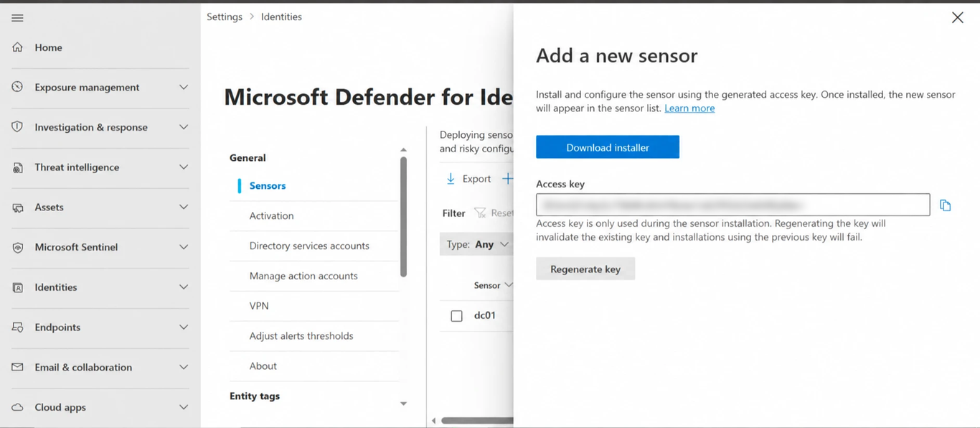This screenshot has height=428, width=980.
Task: Click the settings list scroll-down arrow
Action: pos(403,404)
